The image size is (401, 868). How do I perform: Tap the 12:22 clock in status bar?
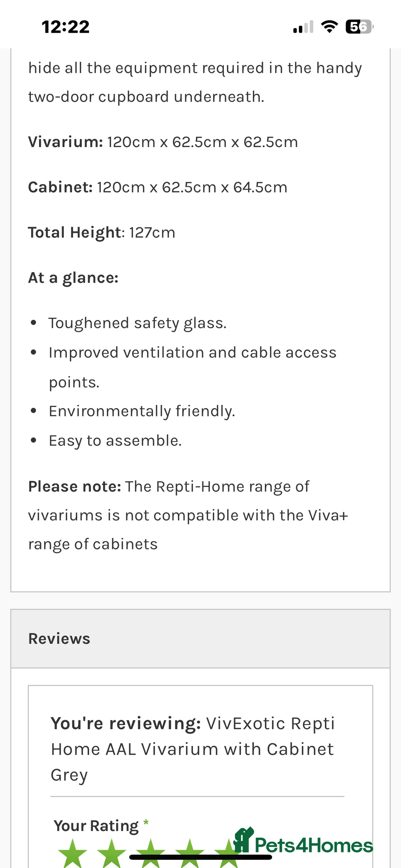[x=66, y=27]
